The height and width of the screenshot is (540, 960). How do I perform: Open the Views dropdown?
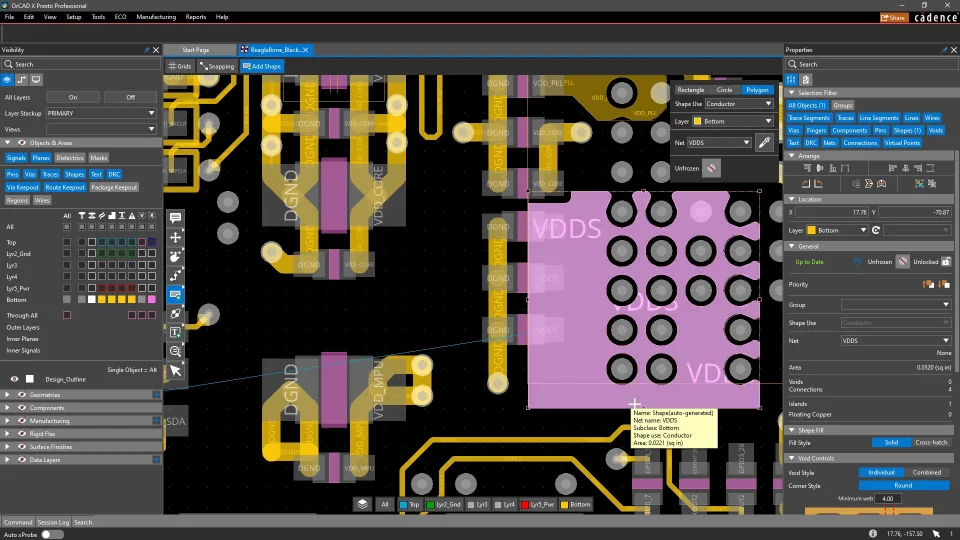click(101, 129)
